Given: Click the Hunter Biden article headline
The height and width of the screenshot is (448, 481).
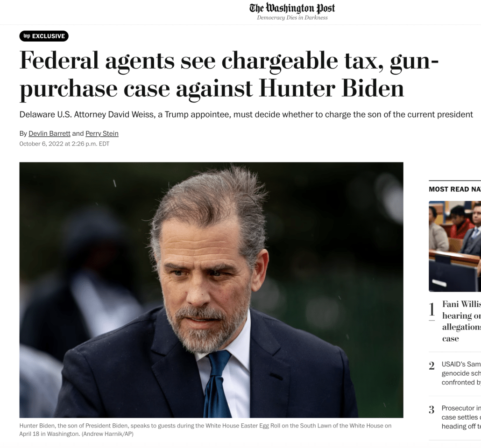Looking at the screenshot, I should (229, 75).
